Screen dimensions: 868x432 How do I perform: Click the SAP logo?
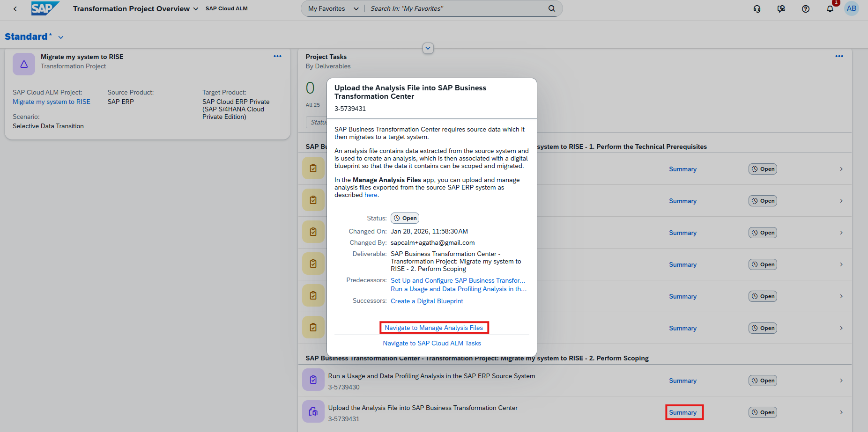tap(45, 8)
